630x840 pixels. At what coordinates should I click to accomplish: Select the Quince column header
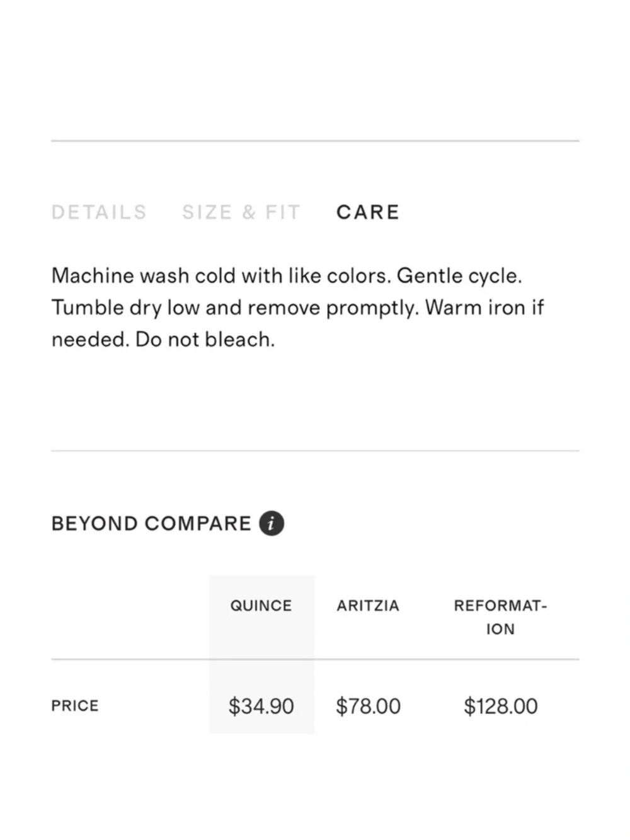point(261,606)
